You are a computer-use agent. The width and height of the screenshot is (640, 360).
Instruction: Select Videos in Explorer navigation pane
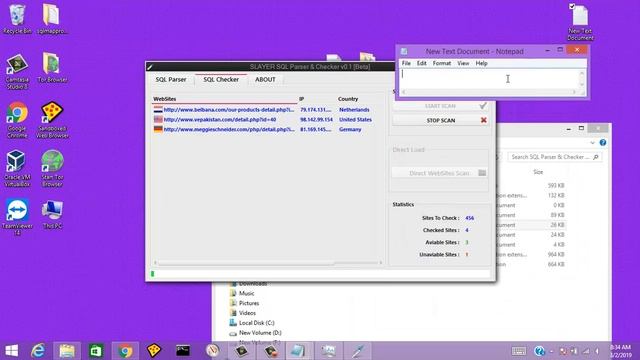coord(247,313)
